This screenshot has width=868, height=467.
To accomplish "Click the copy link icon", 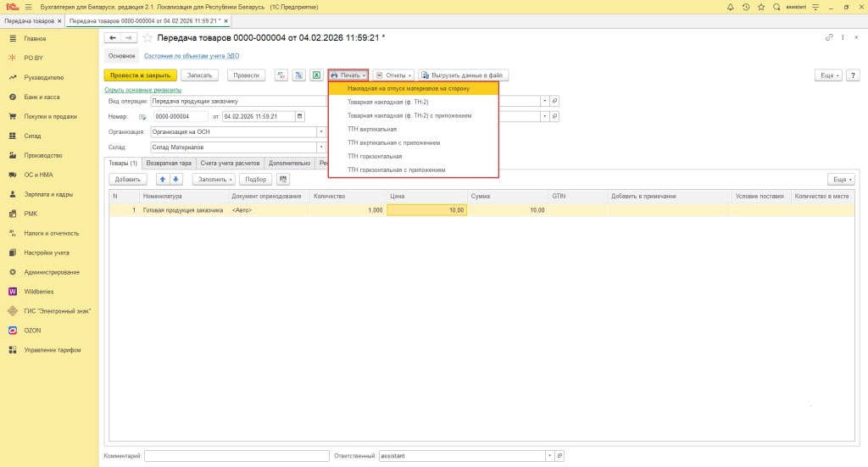I will pyautogui.click(x=828, y=37).
